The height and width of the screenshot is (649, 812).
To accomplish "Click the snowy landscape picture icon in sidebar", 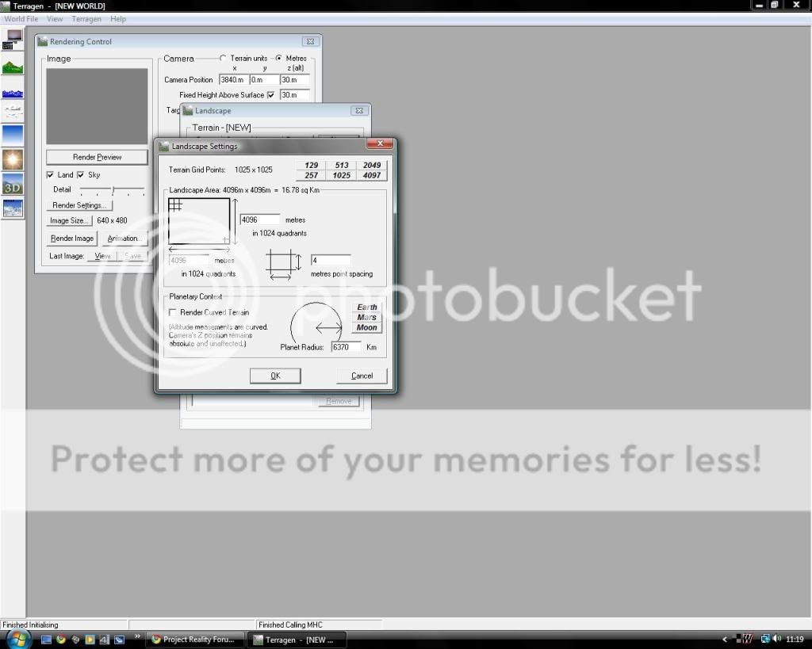I will pyautogui.click(x=13, y=208).
